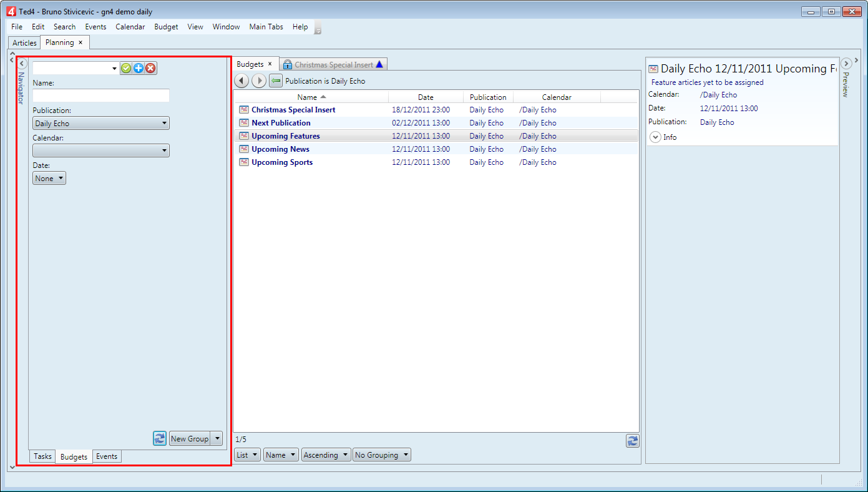The image size is (868, 492).
Task: Close the Budgets tab with its x
Action: 270,64
